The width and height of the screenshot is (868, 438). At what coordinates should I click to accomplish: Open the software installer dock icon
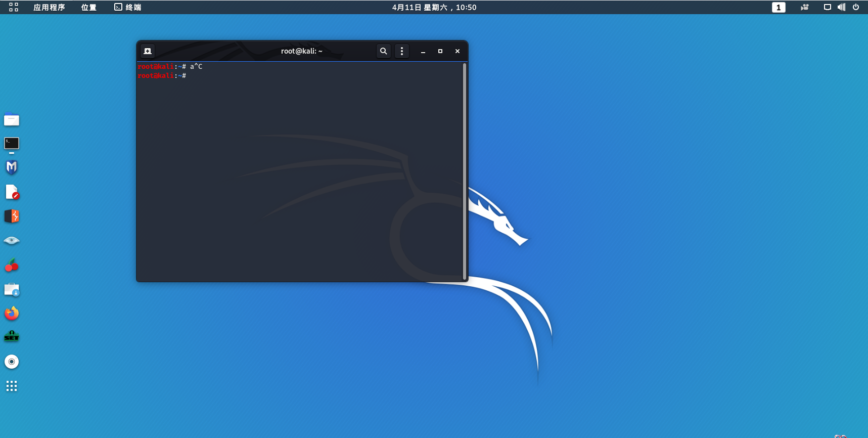[x=12, y=289]
